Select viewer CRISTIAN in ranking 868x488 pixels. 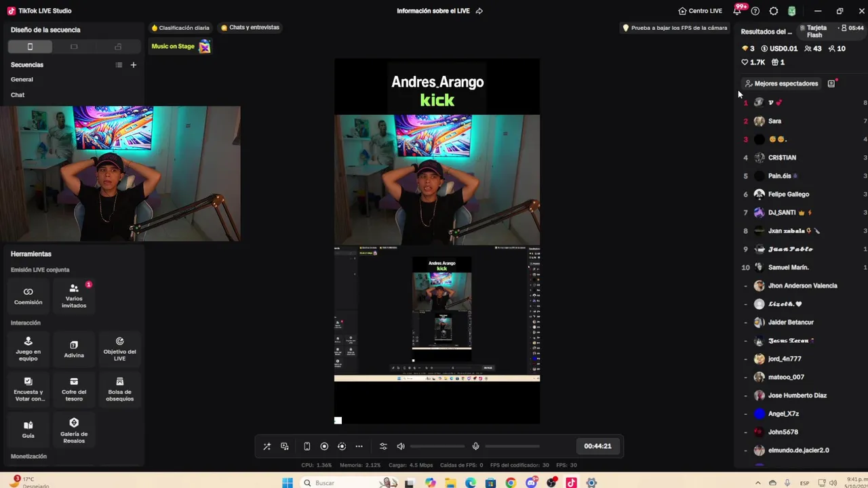pos(782,158)
